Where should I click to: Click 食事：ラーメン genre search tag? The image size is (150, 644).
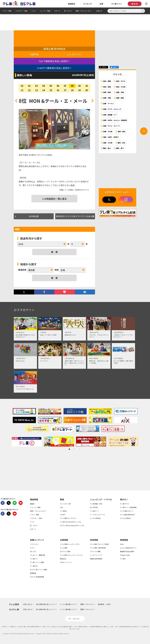[x=107, y=104]
